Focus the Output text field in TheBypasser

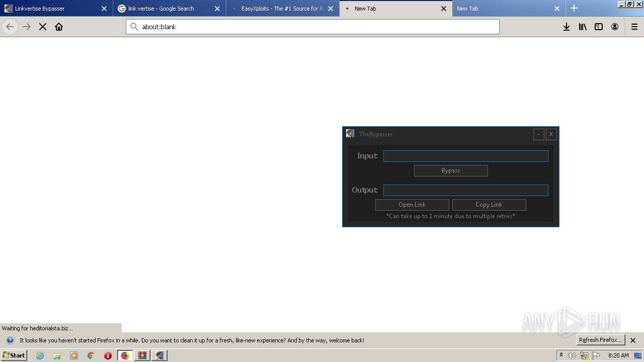pyautogui.click(x=466, y=191)
